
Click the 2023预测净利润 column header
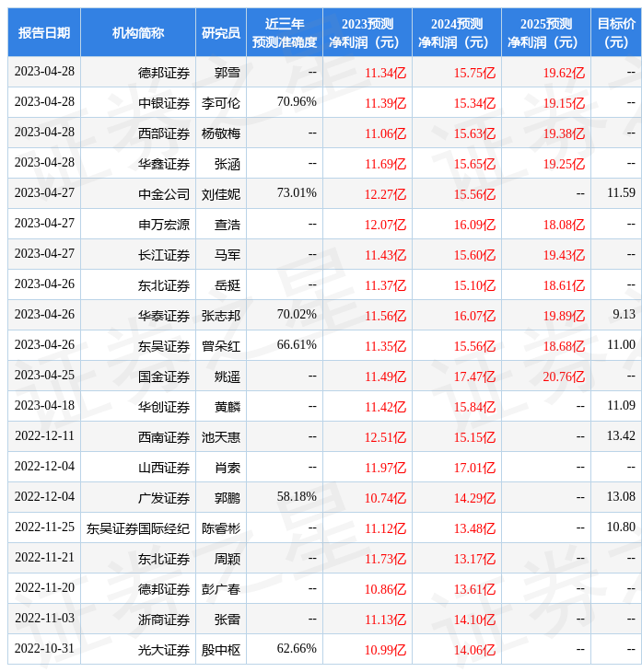[x=368, y=32]
